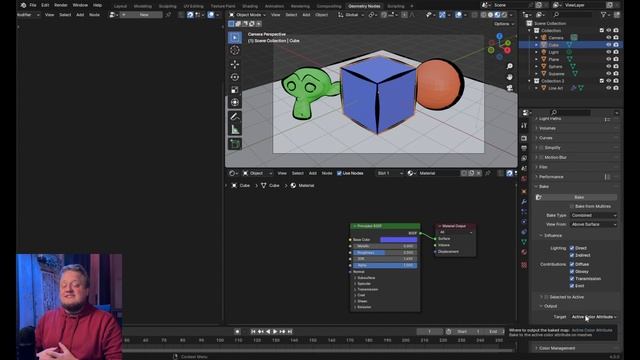
Task: Select the Add Cube tool in viewport toolbar
Action: click(235, 144)
